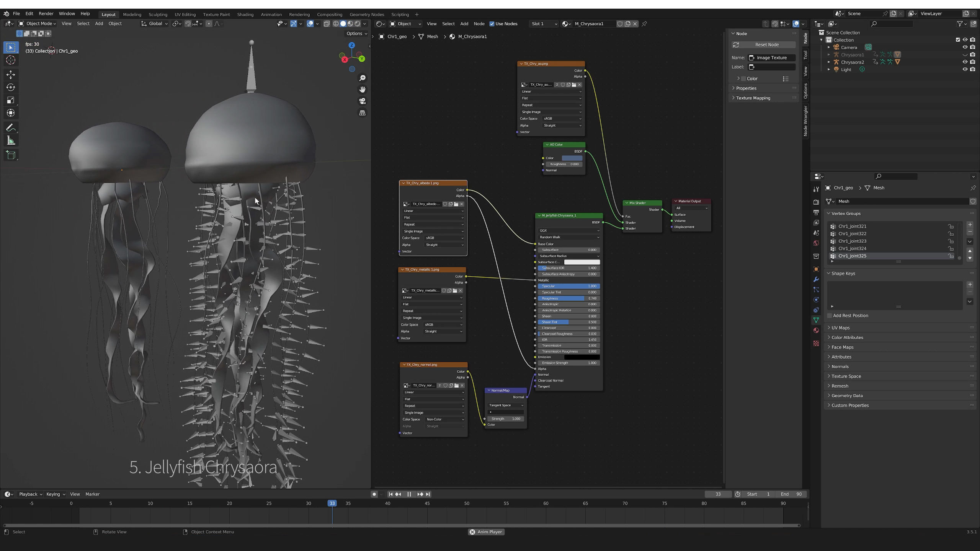
Task: Click the End frame field
Action: (x=791, y=494)
